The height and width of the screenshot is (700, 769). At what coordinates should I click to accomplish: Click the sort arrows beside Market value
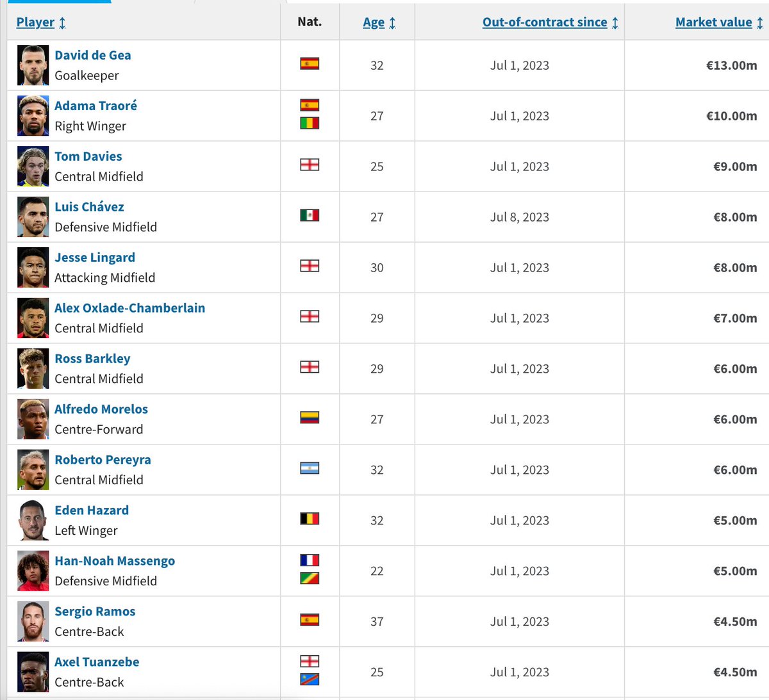point(760,23)
